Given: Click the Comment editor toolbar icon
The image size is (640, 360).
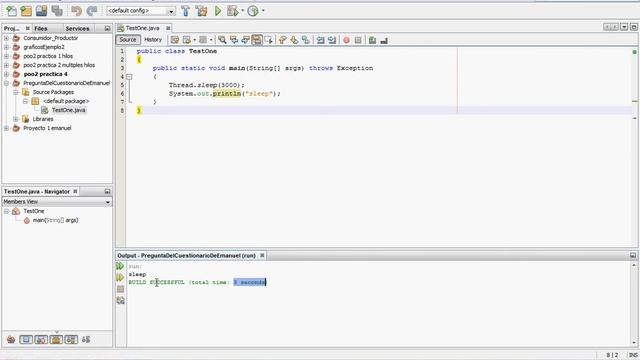Looking at the screenshot, I should (x=372, y=40).
